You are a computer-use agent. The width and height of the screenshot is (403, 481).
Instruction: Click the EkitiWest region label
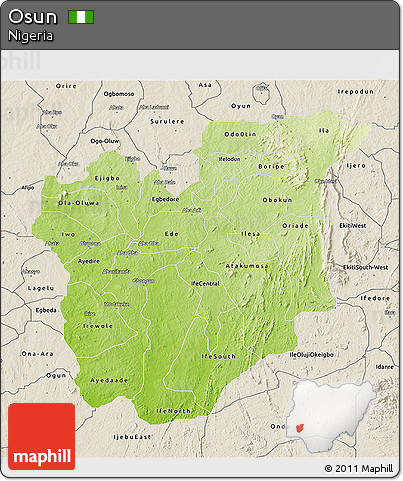(353, 226)
